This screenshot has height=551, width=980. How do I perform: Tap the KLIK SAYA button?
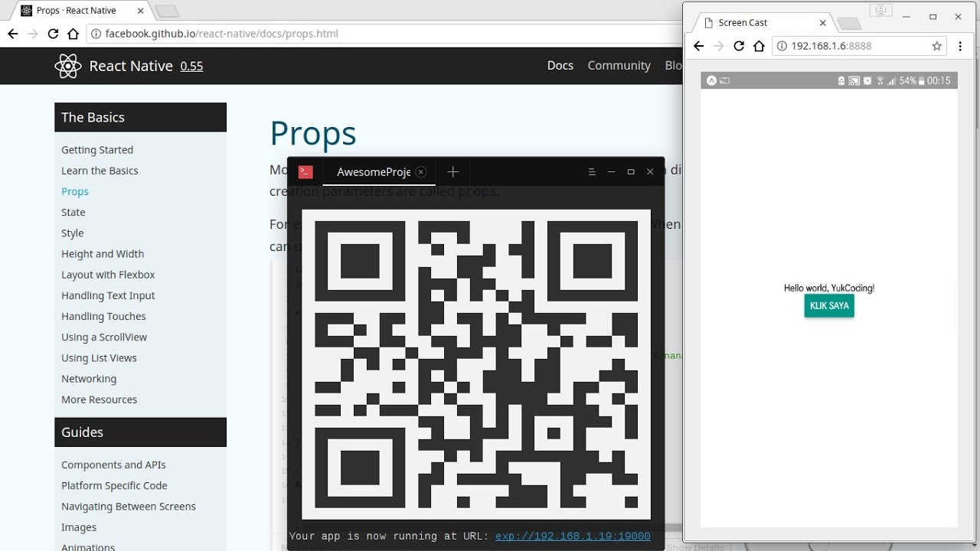coord(829,305)
